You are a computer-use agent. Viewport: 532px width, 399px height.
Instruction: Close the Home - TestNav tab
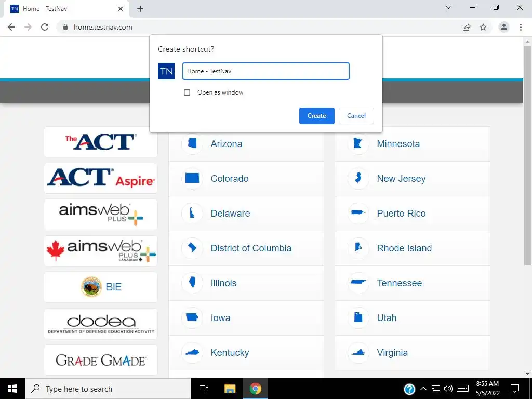click(x=121, y=9)
